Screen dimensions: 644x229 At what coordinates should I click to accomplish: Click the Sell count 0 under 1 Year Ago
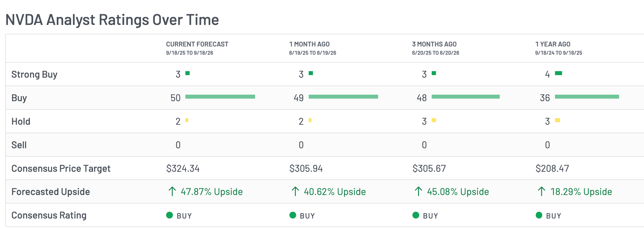547,145
